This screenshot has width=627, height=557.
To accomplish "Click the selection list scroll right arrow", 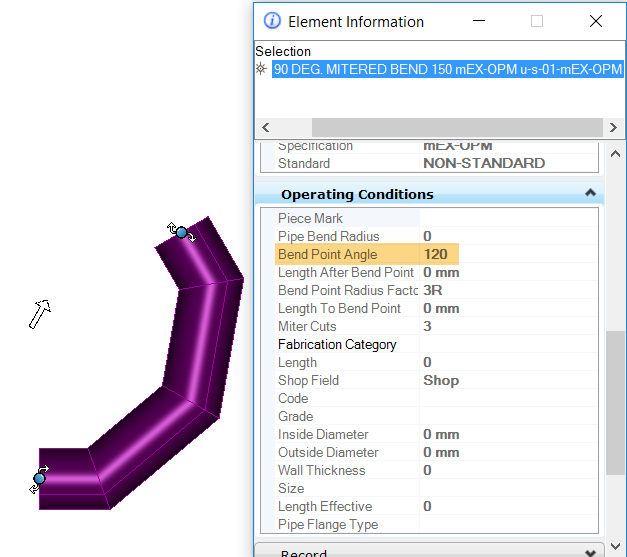I will click(x=613, y=128).
